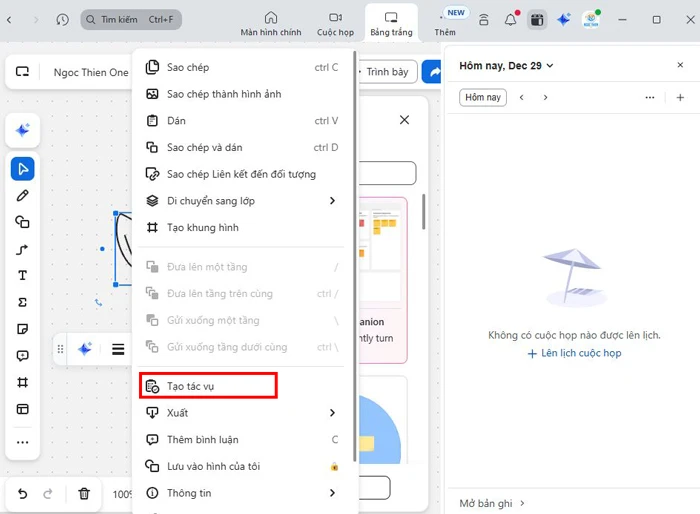Select the text tool

[x=22, y=276]
